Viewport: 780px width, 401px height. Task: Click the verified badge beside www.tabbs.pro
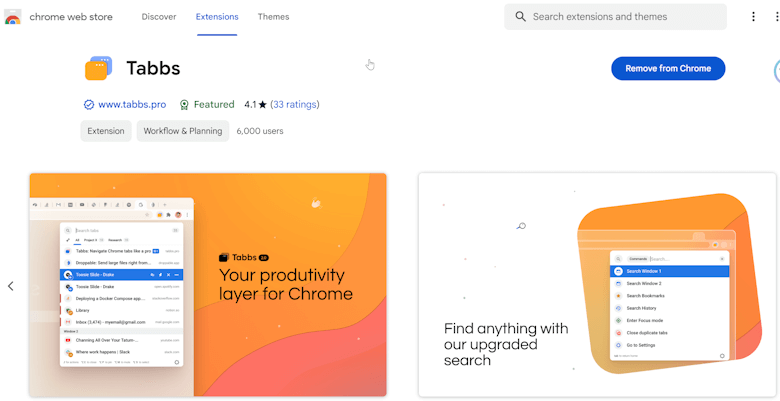click(89, 104)
